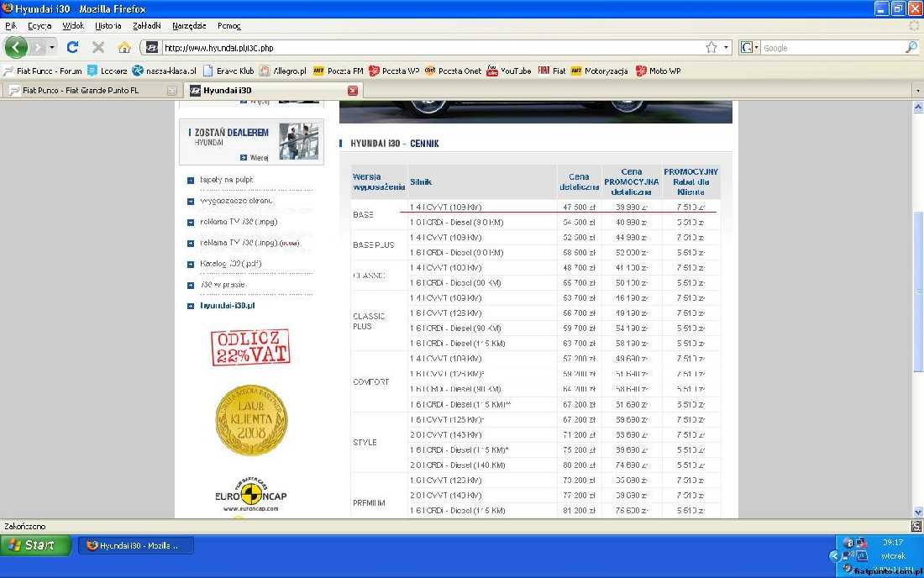Open the Windows Start menu

tap(35, 545)
